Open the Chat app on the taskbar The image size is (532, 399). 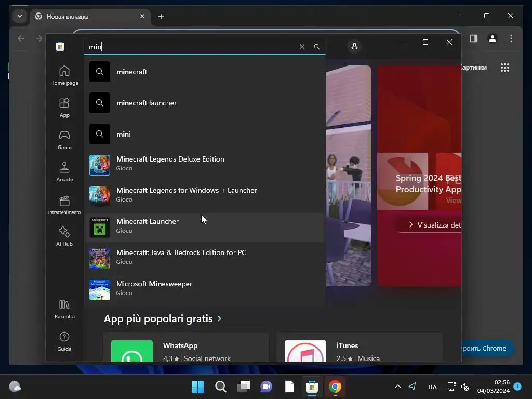point(266,387)
